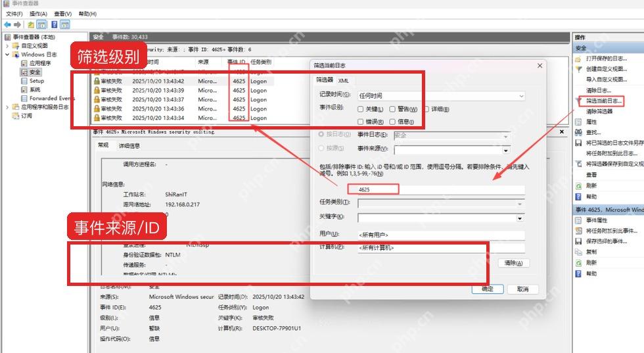Expand the 应用程序和服务日志 tree node

(x=7, y=107)
